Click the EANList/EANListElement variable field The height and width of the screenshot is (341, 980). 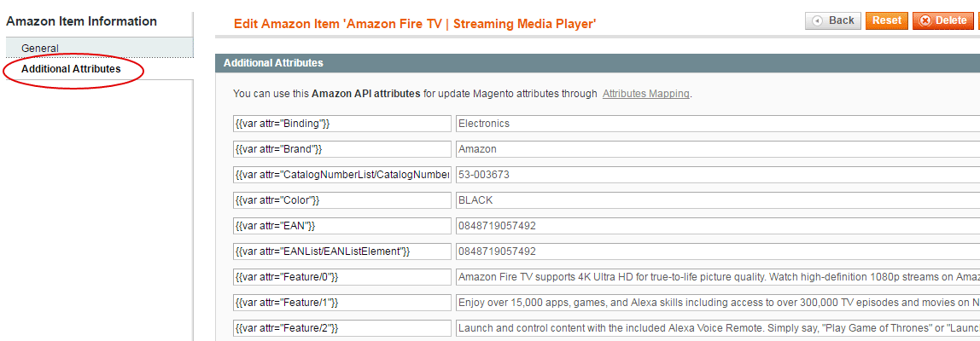click(x=341, y=251)
